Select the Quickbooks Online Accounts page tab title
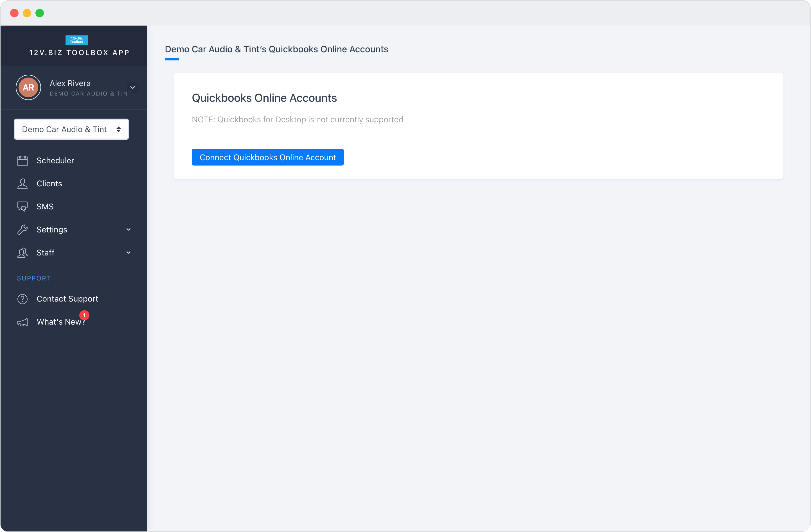Image resolution: width=811 pixels, height=532 pixels. pos(276,49)
